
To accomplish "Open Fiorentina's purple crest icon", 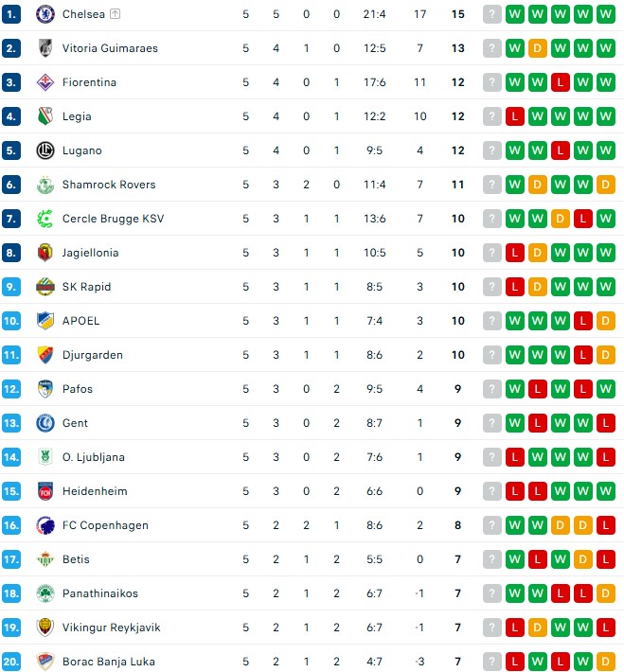I will (x=45, y=82).
